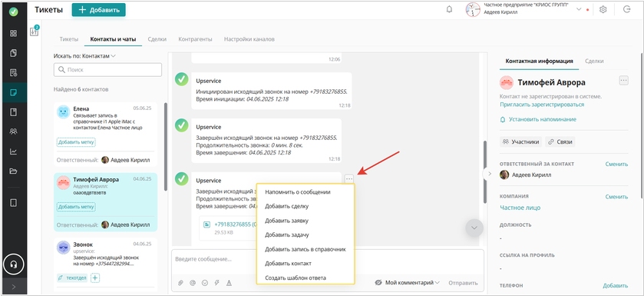Viewport: 644px width, 296px height.
Task: Switch to the Контрагенты tab
Action: pyautogui.click(x=195, y=39)
